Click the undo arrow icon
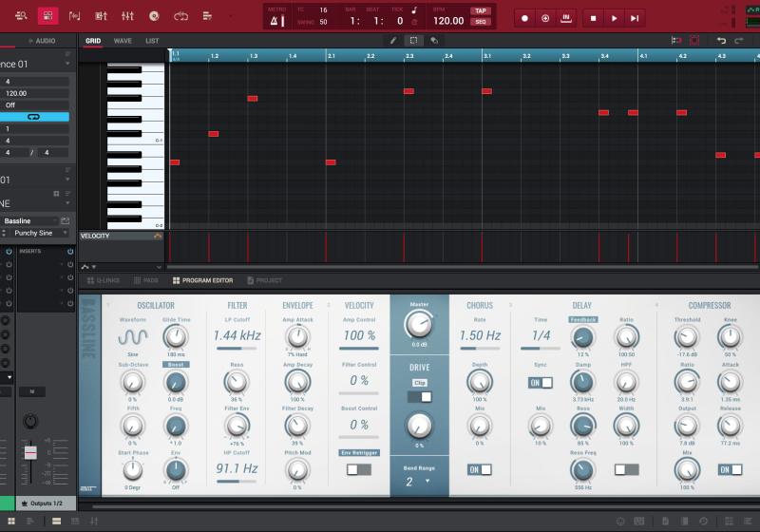Viewport: 760px width, 532px height. pyautogui.click(x=721, y=41)
